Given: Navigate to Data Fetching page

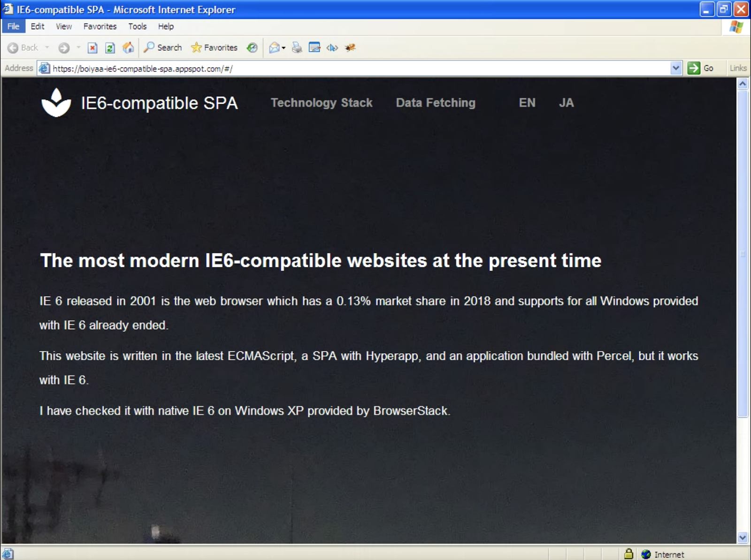Looking at the screenshot, I should 436,103.
